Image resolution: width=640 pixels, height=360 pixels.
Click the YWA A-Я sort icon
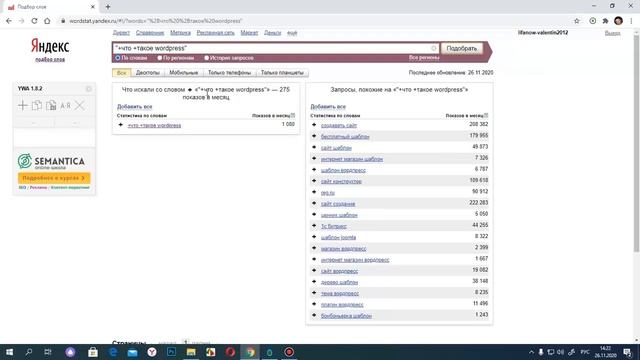65,106
